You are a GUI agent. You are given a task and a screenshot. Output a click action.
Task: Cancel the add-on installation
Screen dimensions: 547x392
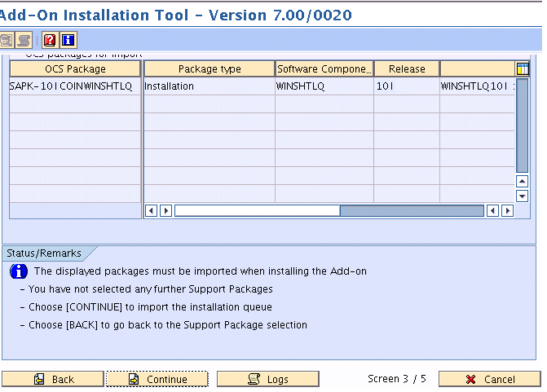[x=489, y=379]
